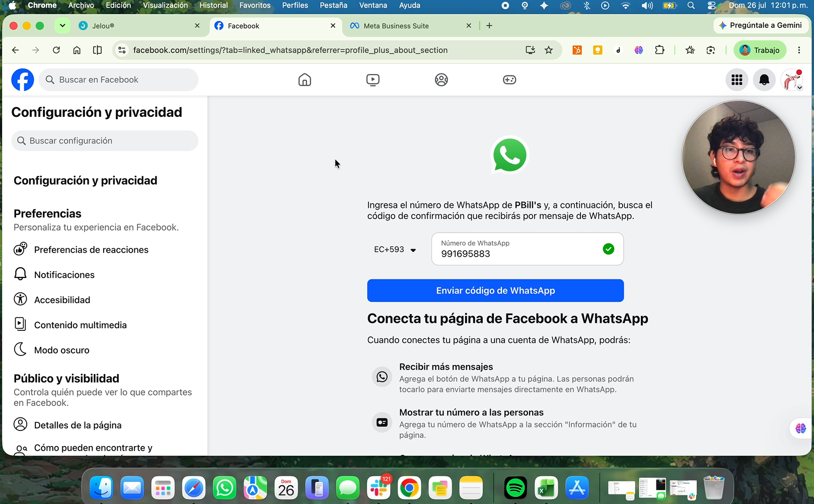
Task: Open macOS Spotlight search icon
Action: pos(691,6)
